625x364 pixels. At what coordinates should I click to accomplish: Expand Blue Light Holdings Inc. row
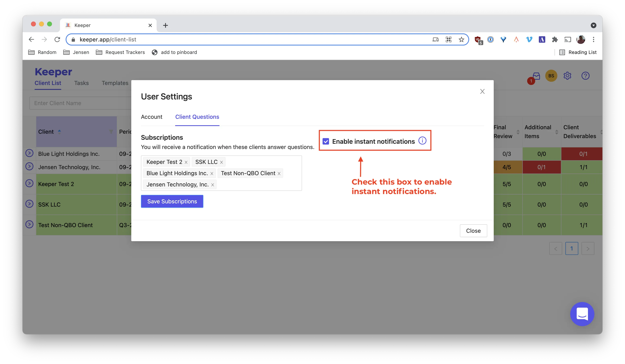[x=29, y=153]
